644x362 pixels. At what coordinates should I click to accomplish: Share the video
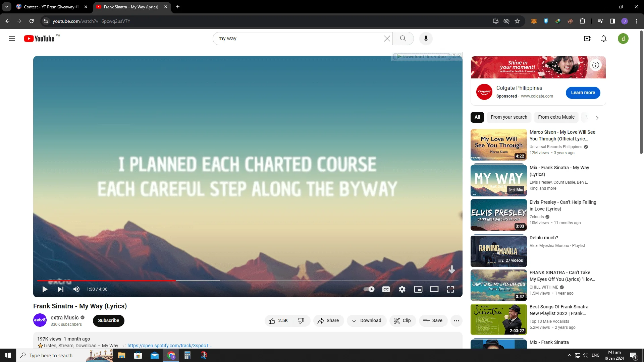click(x=328, y=321)
